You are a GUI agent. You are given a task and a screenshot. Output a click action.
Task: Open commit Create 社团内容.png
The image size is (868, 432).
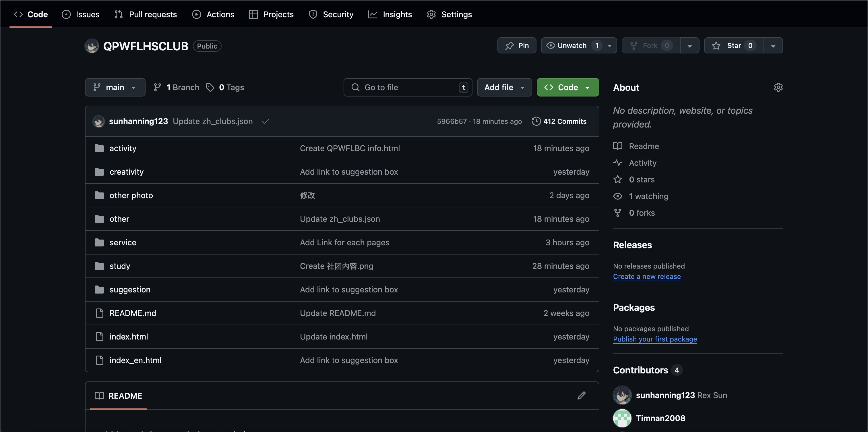point(337,267)
